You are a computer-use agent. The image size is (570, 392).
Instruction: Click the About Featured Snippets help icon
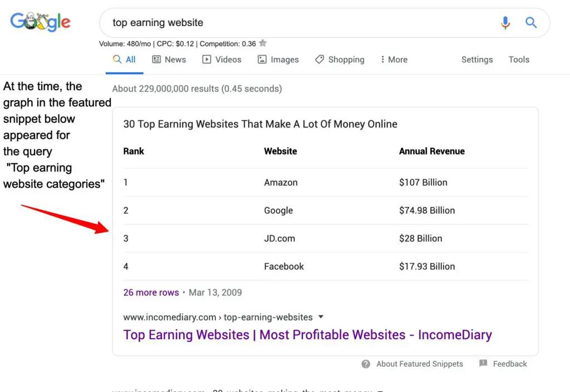[x=366, y=364]
